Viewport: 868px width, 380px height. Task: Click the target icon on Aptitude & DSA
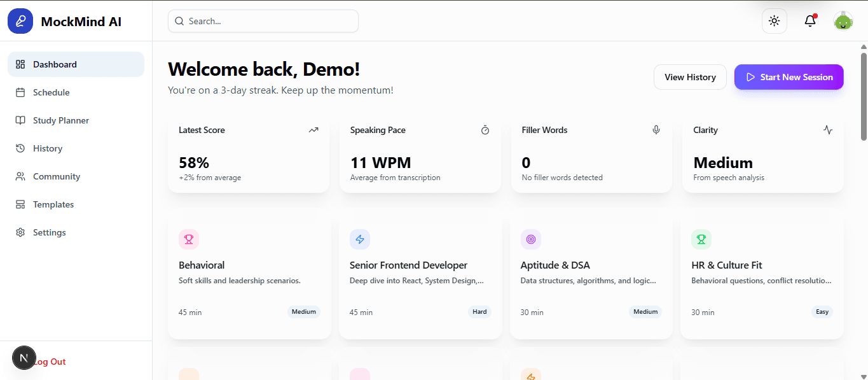coord(531,239)
